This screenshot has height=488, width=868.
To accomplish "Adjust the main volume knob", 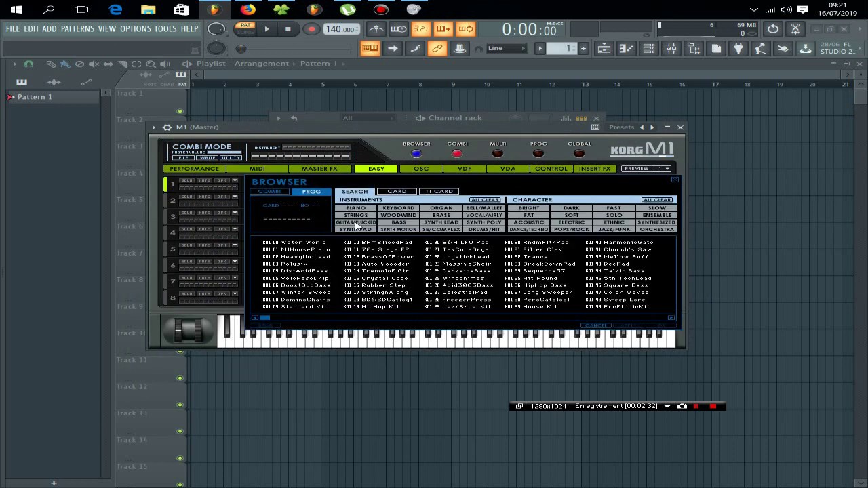I will click(216, 28).
